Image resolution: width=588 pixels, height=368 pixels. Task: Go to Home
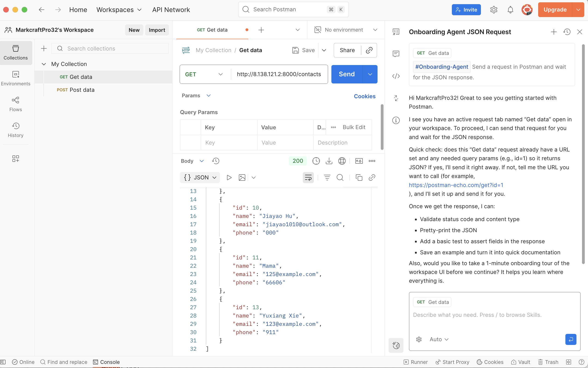[x=78, y=10]
